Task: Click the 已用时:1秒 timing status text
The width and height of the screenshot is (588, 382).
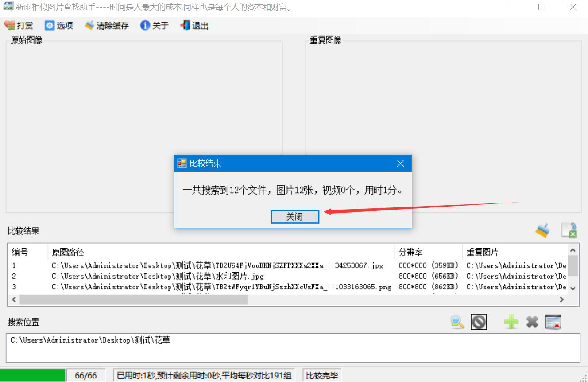Action: tap(204, 375)
